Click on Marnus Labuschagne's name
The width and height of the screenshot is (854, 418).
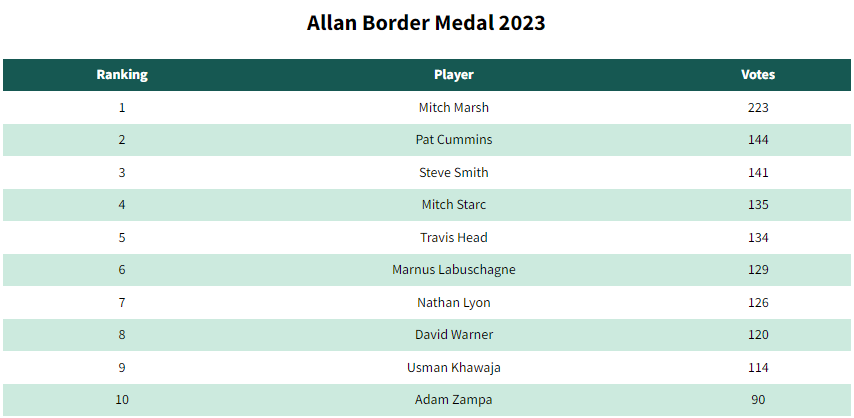[x=454, y=270]
